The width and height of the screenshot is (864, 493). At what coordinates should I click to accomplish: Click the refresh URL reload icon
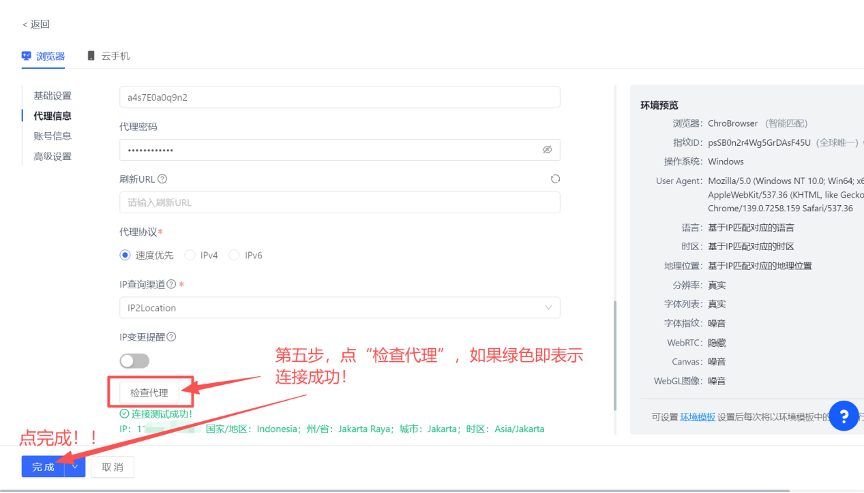(x=555, y=179)
